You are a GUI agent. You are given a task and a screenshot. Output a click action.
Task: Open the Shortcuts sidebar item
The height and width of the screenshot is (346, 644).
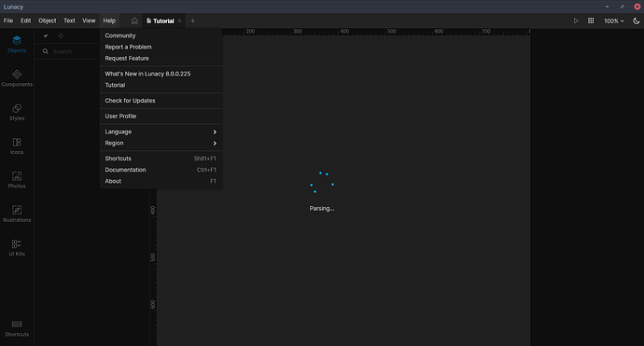pyautogui.click(x=17, y=328)
